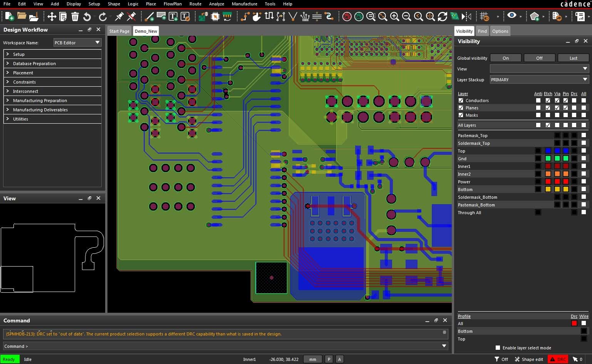Uncheck the Planes layer checkbox
This screenshot has width=592, height=364.
461,108
